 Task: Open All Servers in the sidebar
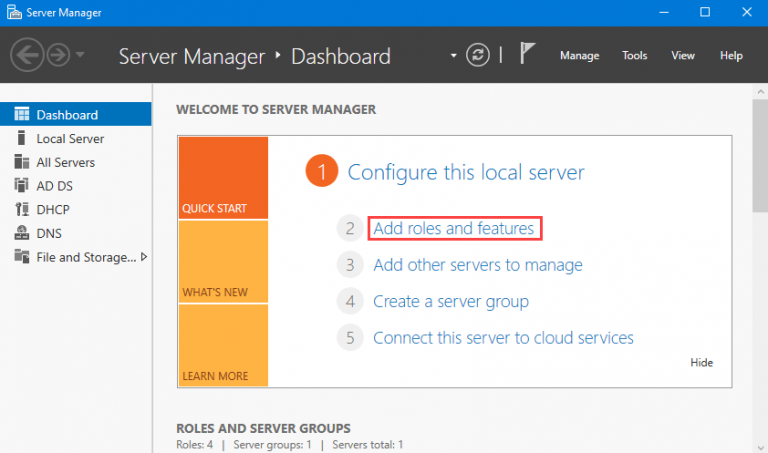pos(65,162)
